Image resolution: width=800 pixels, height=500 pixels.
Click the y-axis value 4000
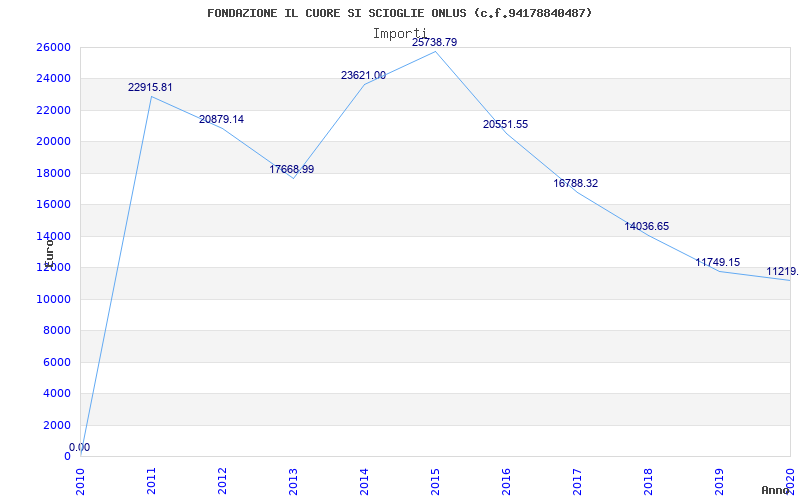[56, 393]
